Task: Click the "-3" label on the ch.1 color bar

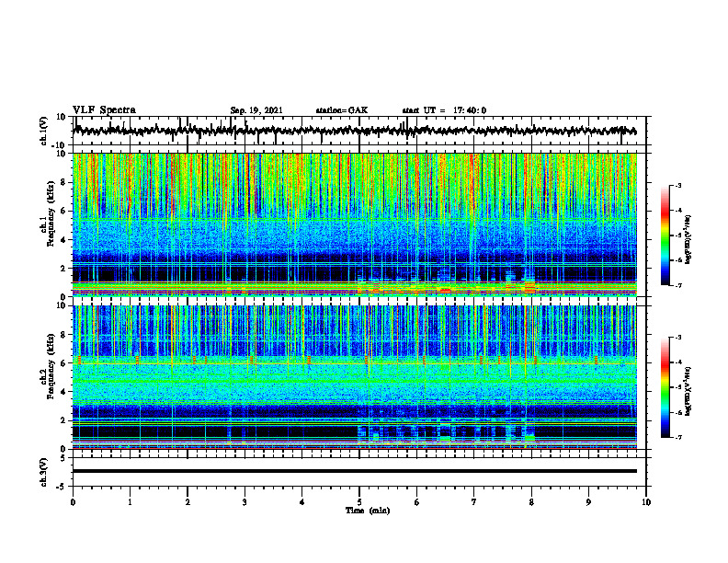Action: coord(677,185)
